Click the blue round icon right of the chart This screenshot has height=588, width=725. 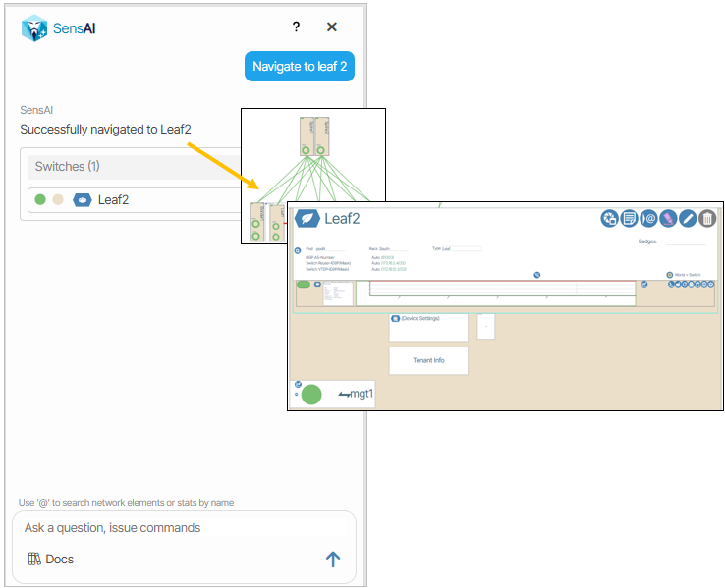pos(644,284)
